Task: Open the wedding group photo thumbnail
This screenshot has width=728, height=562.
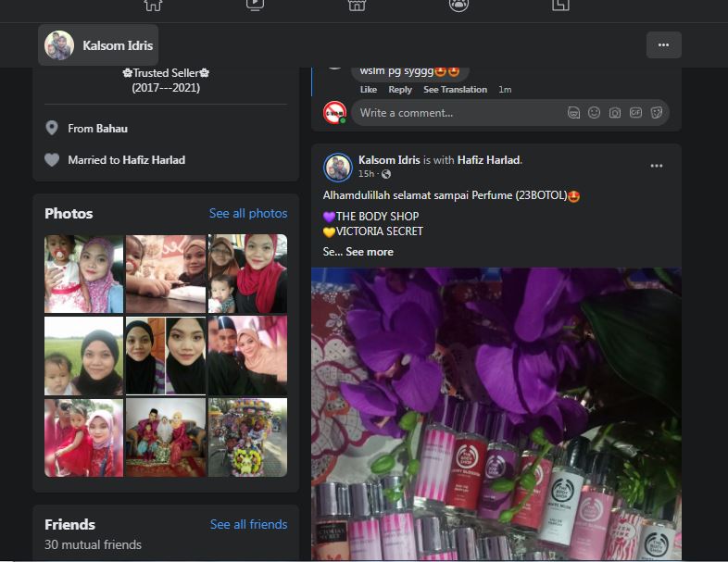Action: point(166,437)
